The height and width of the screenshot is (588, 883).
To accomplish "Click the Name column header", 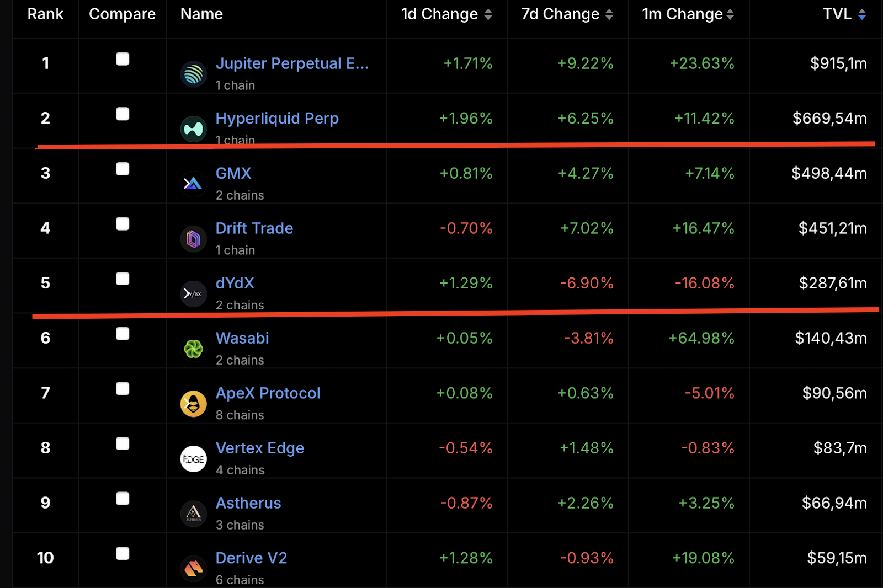I will 201,14.
